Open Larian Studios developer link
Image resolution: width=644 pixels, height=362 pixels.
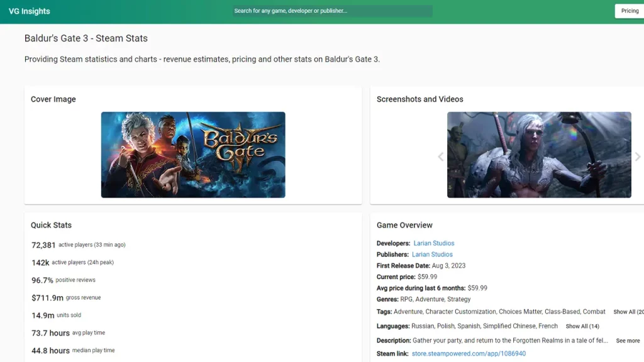coord(434,243)
